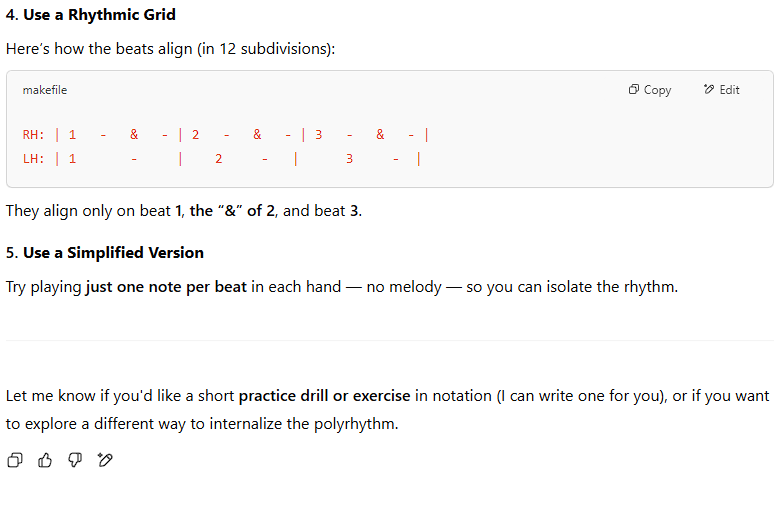This screenshot has width=783, height=513.
Task: Give the response a thumbs down
Action: (75, 460)
